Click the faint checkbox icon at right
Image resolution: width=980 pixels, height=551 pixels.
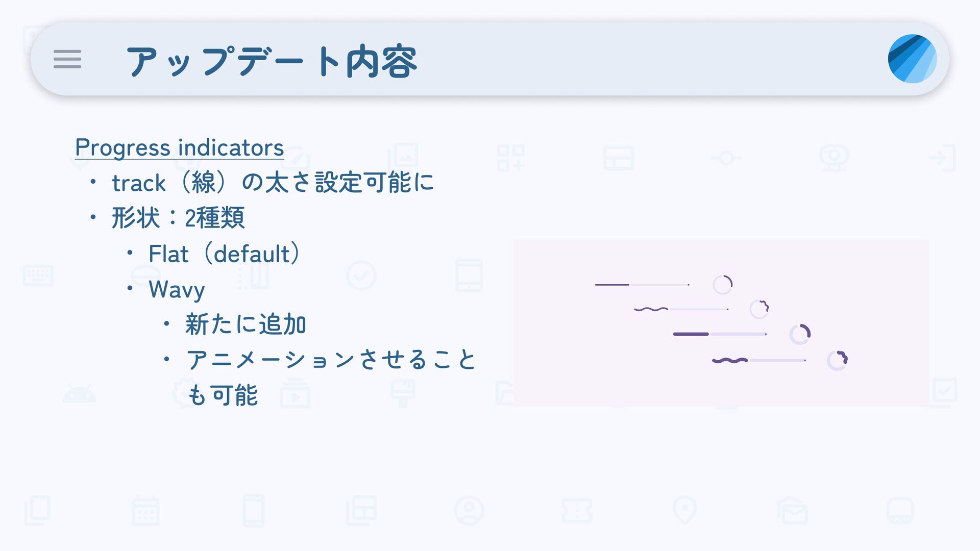pos(942,393)
